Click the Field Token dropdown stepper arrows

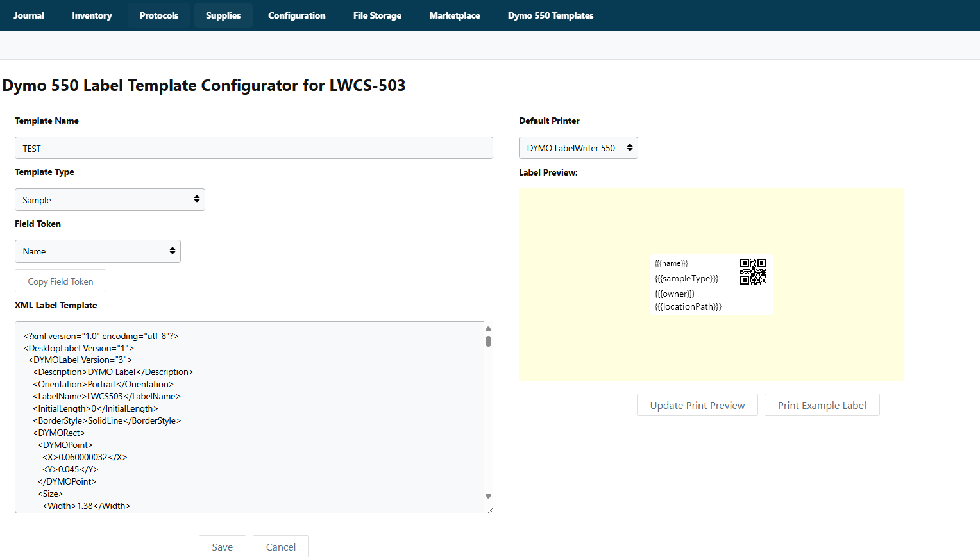tap(172, 251)
